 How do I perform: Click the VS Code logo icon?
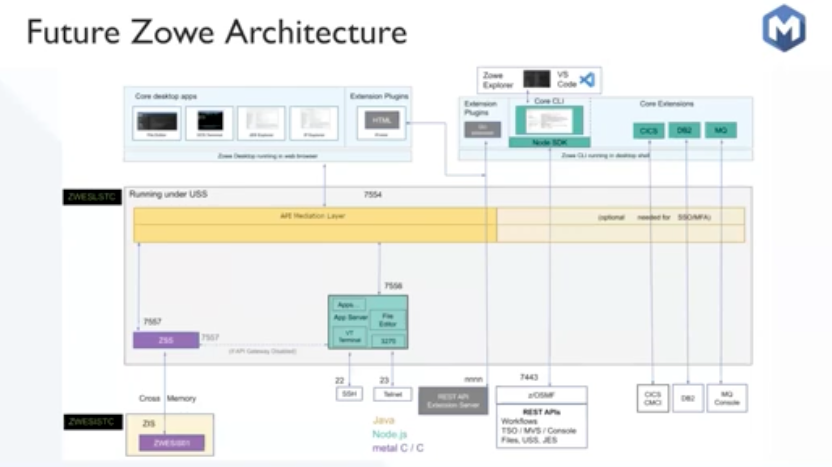[x=587, y=80]
